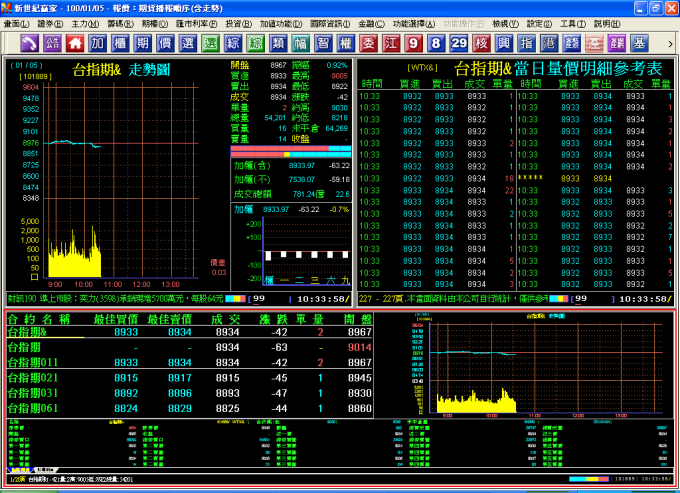Open the purple 公告 announcement toolbar icon
680x493 pixels.
(52, 43)
